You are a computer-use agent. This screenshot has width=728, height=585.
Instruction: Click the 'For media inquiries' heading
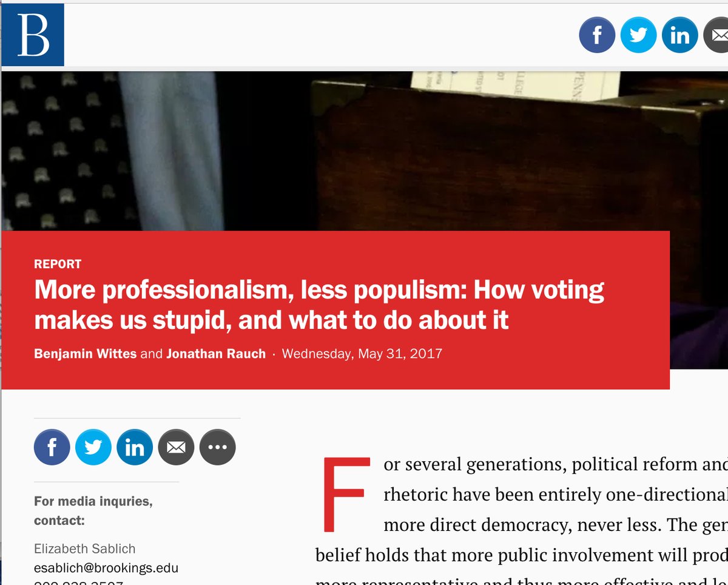(93, 511)
